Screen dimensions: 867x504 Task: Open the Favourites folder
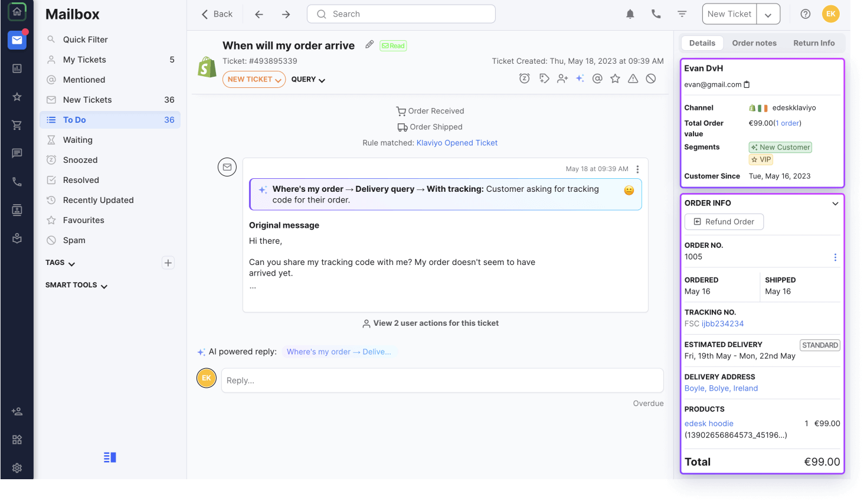pyautogui.click(x=110, y=220)
